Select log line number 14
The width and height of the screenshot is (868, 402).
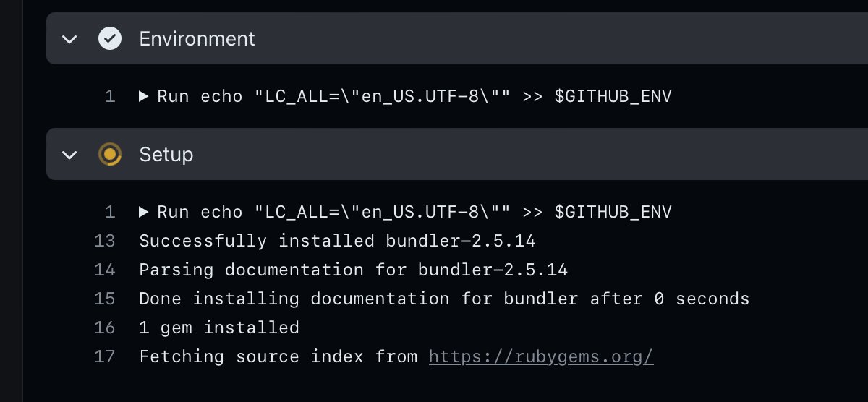105,270
